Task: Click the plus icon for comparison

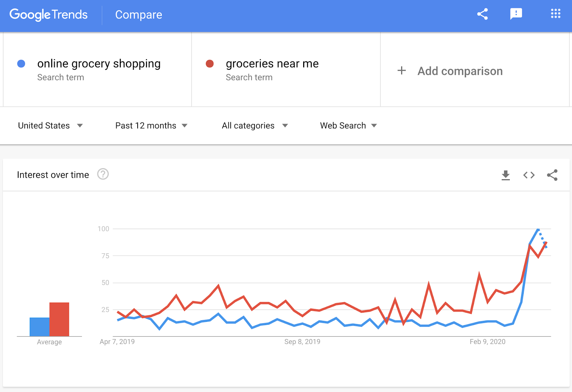Action: pyautogui.click(x=401, y=70)
